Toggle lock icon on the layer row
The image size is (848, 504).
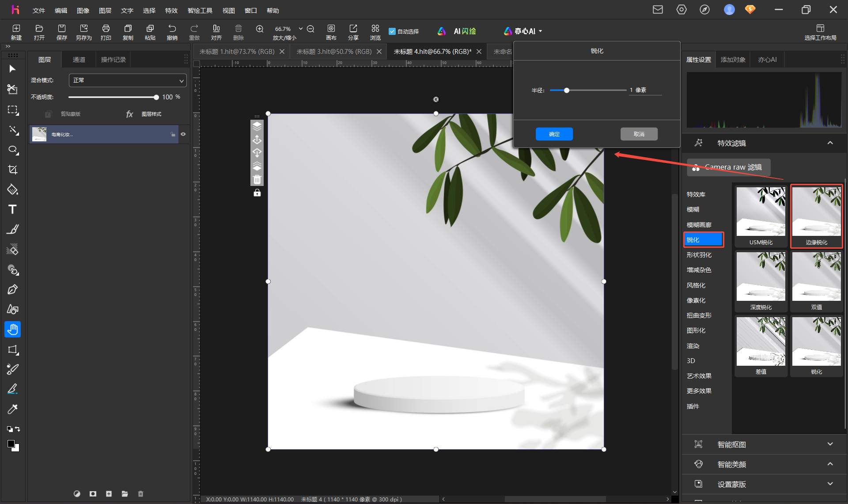coord(173,134)
